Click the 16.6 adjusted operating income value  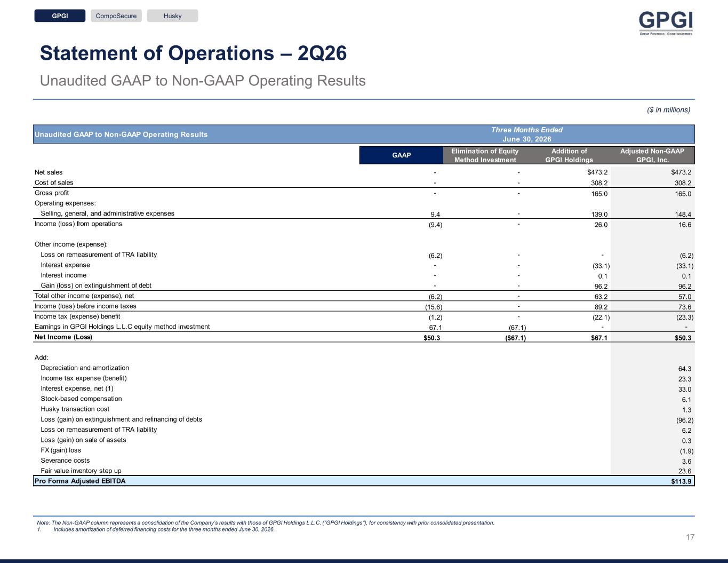click(685, 225)
